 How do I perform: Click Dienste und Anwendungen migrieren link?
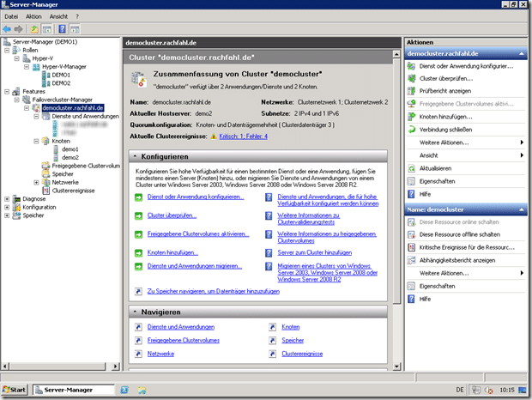point(195,266)
